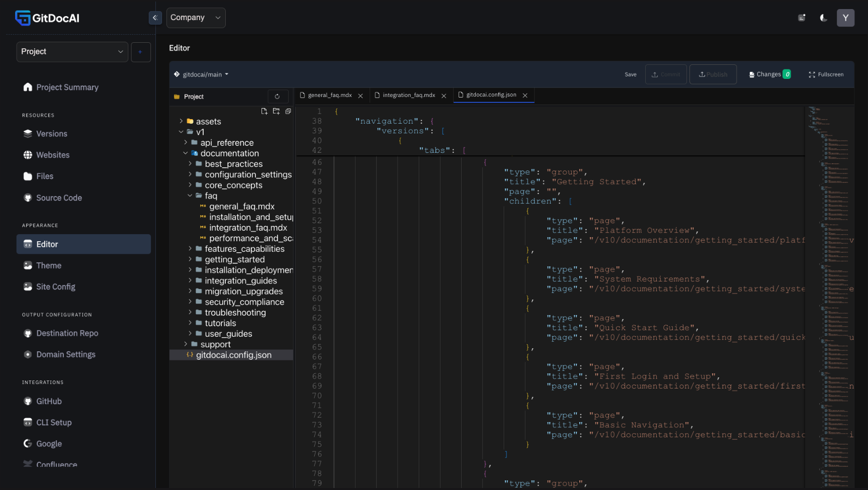Open Theme in the sidebar

click(x=49, y=265)
